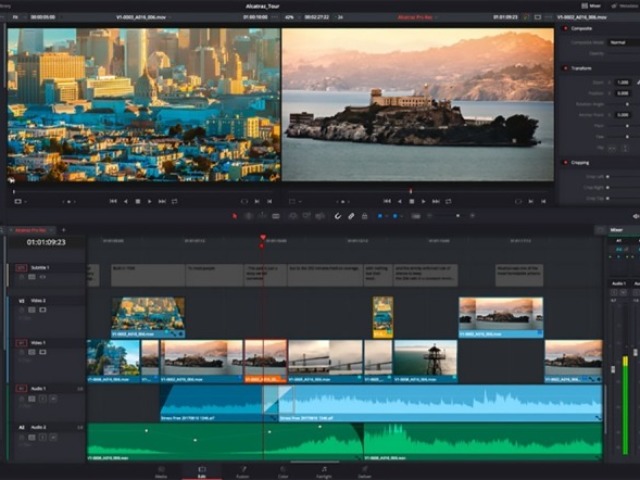The image size is (640, 480).
Task: Click Mark In icon in timeline viewer
Action: tap(531, 201)
